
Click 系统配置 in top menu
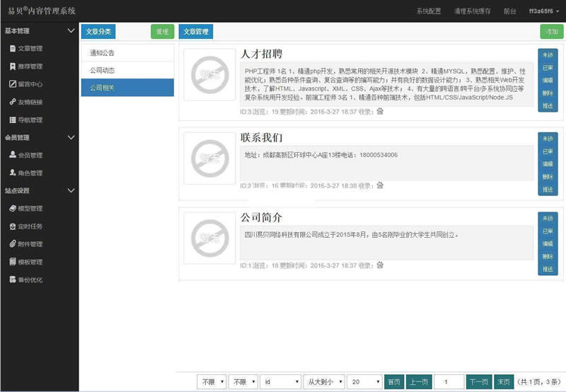[x=429, y=11]
